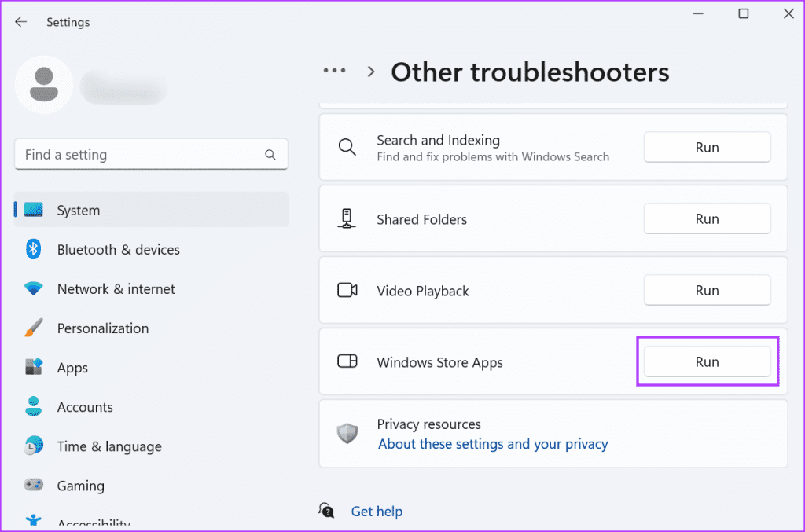Click 'Find and fix problems with Windows Search'
805x532 pixels.
tap(493, 157)
